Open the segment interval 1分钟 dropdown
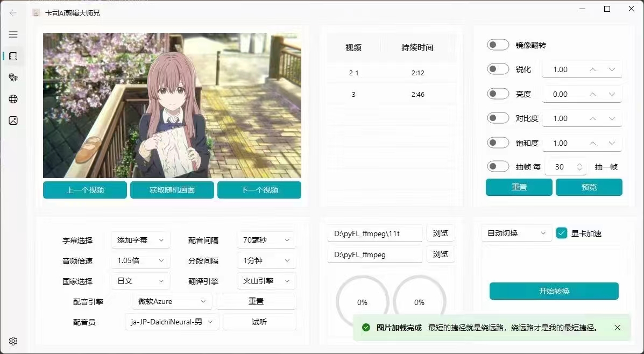This screenshot has width=644, height=354. click(266, 260)
